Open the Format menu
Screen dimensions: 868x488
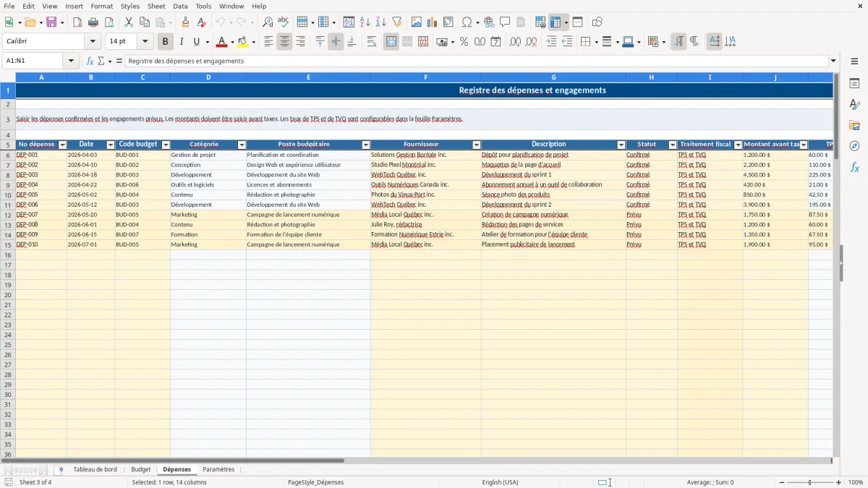pos(102,6)
